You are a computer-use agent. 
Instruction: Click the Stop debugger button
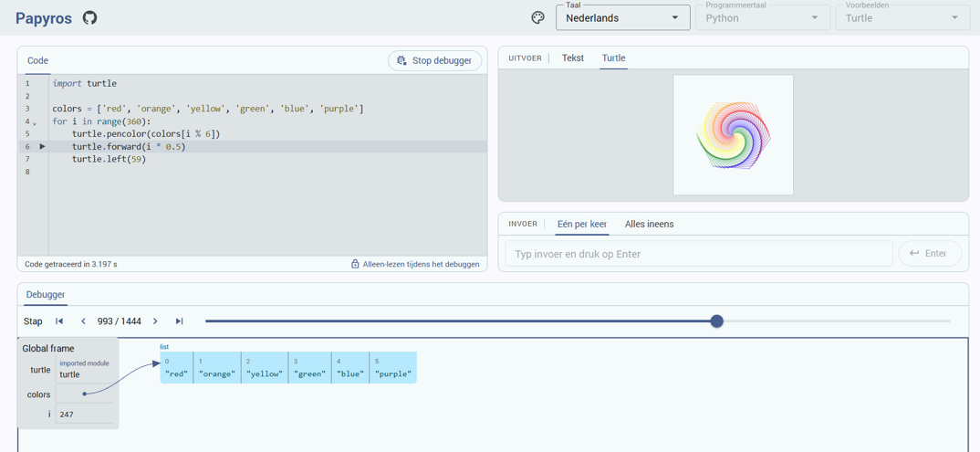click(435, 60)
